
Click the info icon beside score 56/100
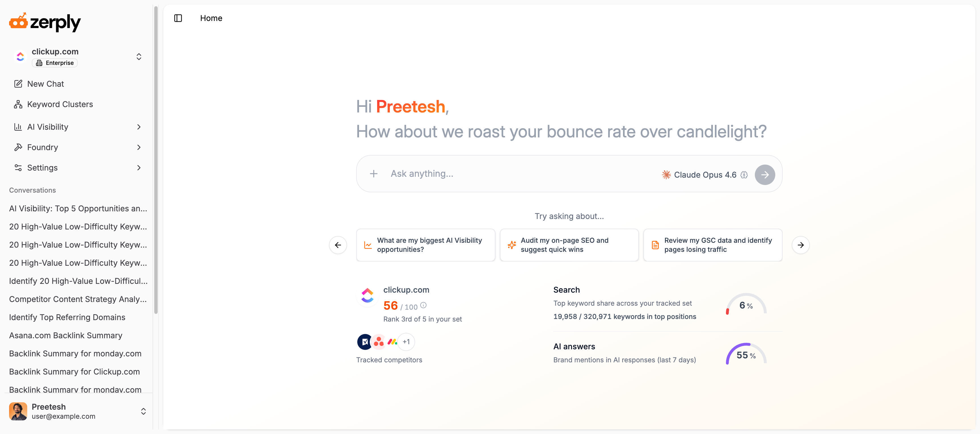423,305
